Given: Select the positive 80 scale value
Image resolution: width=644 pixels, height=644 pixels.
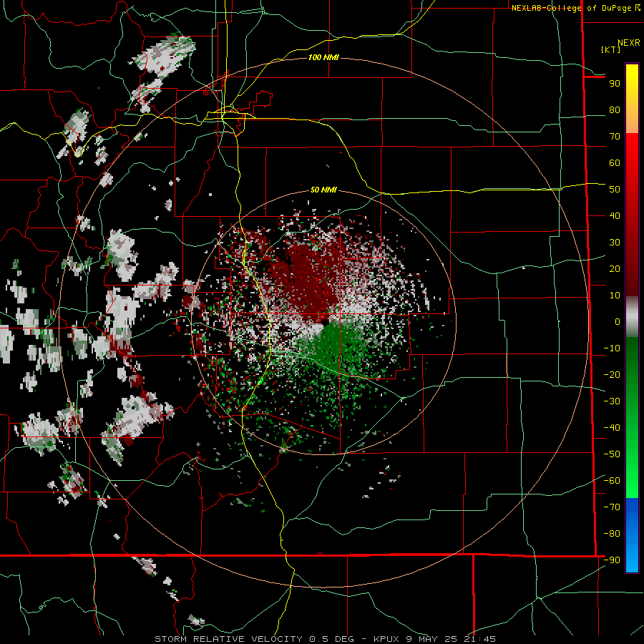Looking at the screenshot, I should pyautogui.click(x=615, y=110).
